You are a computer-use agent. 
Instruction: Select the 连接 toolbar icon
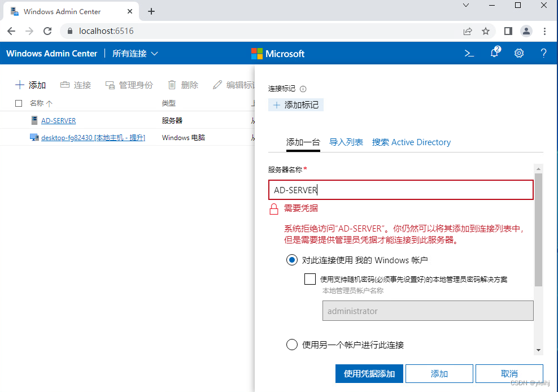(64, 85)
